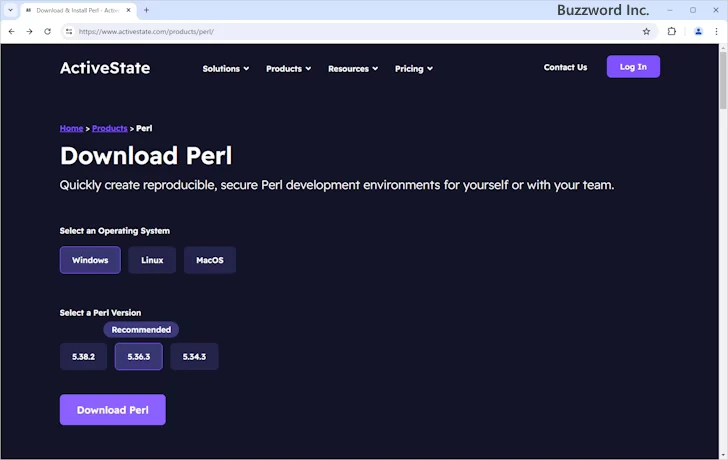Image resolution: width=728 pixels, height=460 pixels.
Task: Minimize the browser window
Action: click(670, 10)
